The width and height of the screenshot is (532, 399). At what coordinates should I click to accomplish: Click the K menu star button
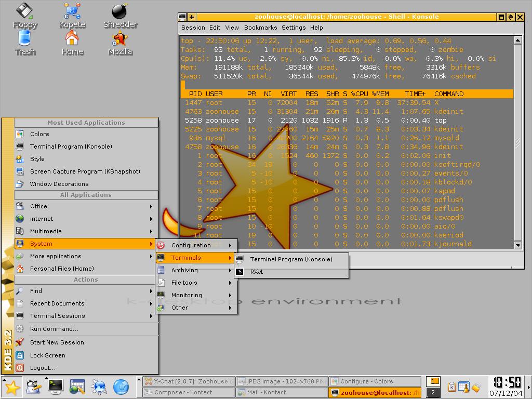coord(11,387)
